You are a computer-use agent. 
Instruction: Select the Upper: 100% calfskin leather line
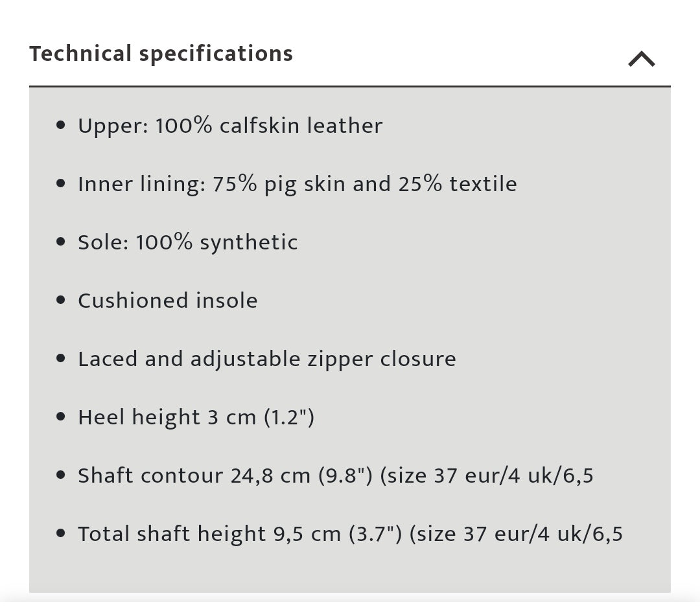230,126
